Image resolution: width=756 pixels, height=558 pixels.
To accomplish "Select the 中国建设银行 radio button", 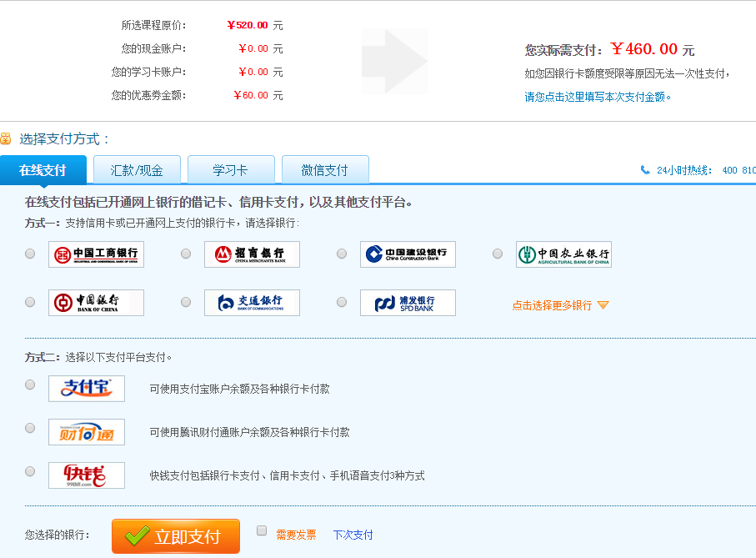I will coord(342,254).
